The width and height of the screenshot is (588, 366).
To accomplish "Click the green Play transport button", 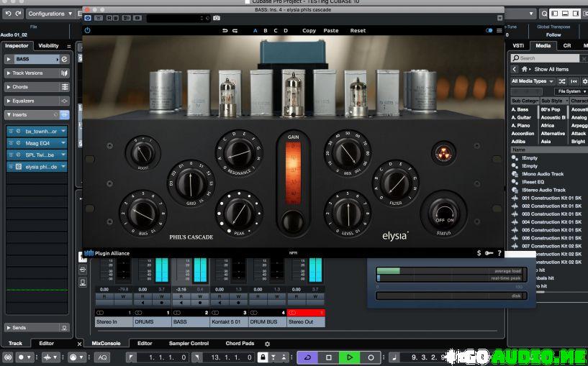I will [350, 357].
